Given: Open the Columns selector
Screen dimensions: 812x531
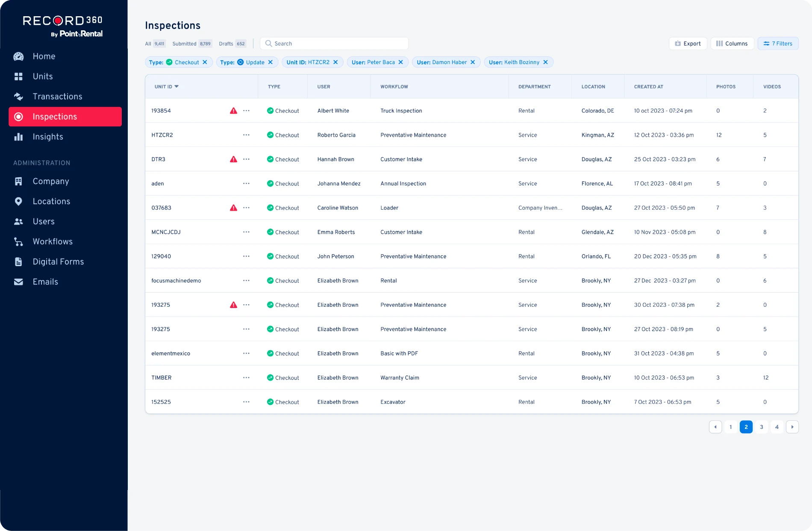Looking at the screenshot, I should point(732,44).
